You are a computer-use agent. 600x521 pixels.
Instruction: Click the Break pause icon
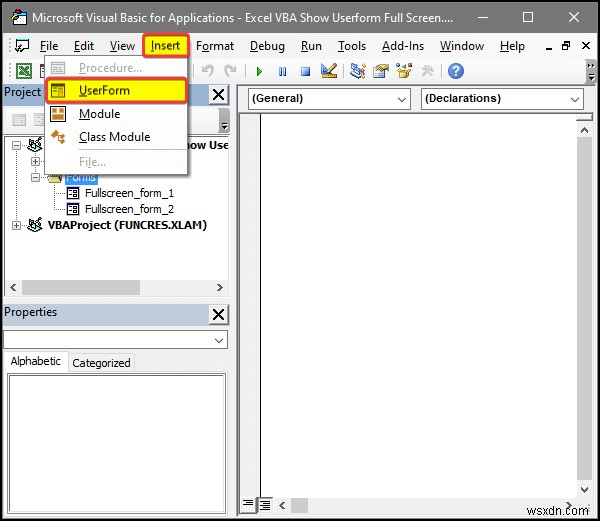[282, 72]
